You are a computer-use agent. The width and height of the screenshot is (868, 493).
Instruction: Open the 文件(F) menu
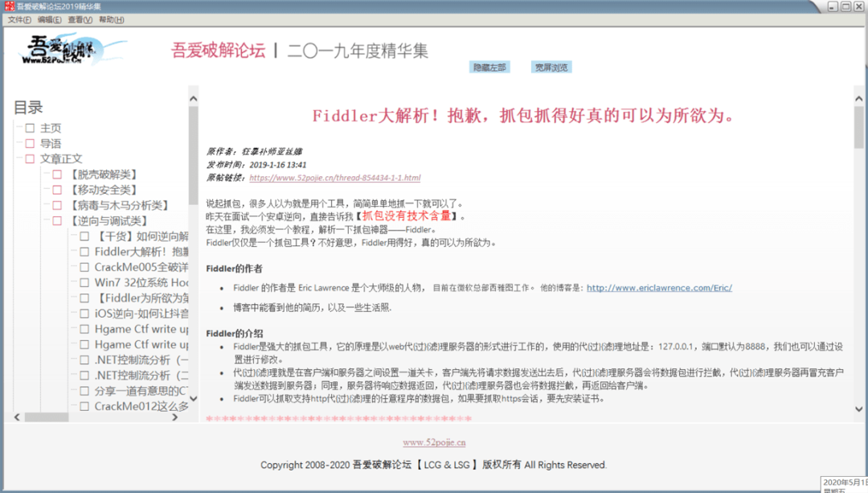pyautogui.click(x=19, y=20)
